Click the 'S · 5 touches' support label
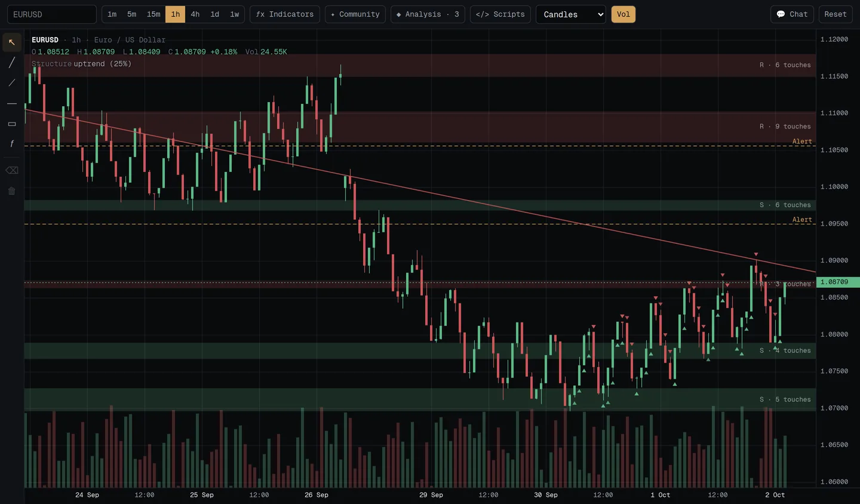The width and height of the screenshot is (860, 504). click(x=785, y=399)
